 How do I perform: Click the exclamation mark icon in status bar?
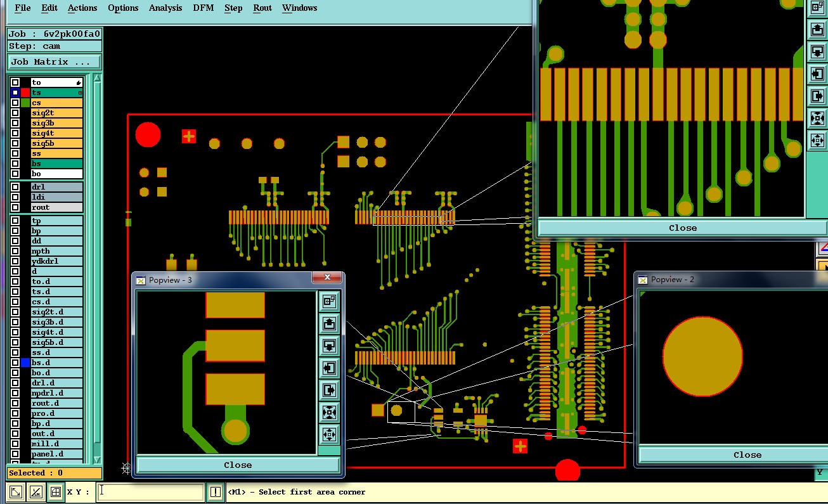(216, 491)
